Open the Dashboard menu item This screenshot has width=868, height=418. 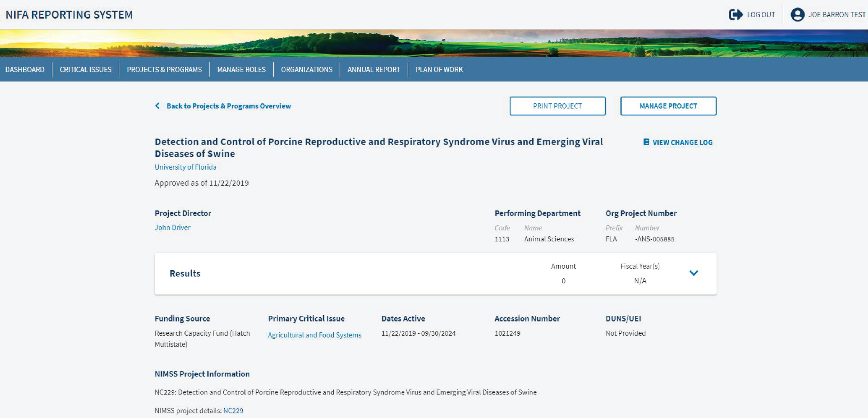[x=25, y=69]
